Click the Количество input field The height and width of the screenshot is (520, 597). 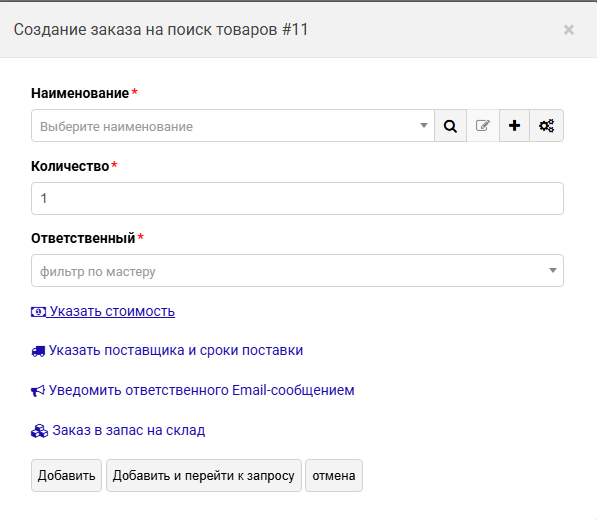coord(297,198)
